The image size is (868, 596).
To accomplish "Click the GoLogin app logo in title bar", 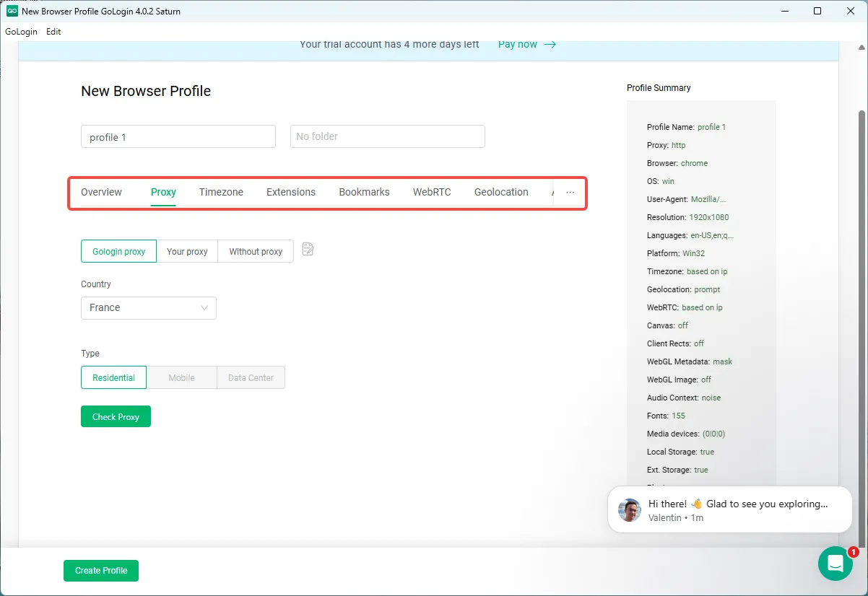I will [x=12, y=12].
